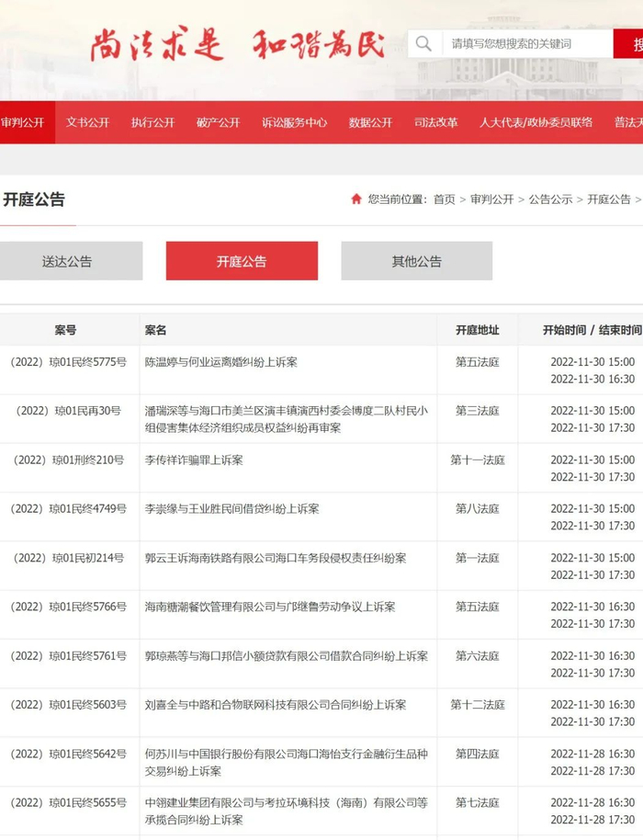Click 审判公开 in the breadcrumb

click(x=492, y=199)
